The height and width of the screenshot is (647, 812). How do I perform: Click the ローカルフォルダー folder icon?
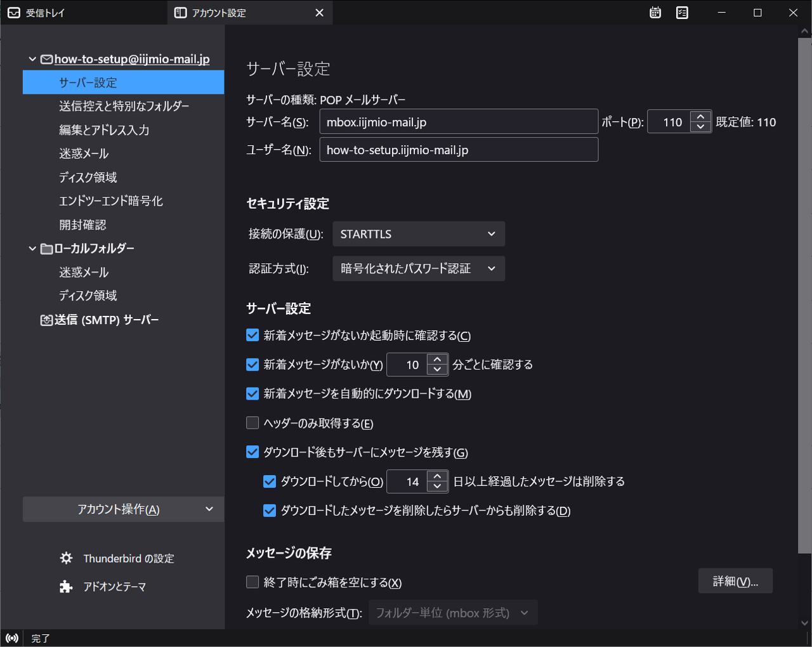click(46, 249)
